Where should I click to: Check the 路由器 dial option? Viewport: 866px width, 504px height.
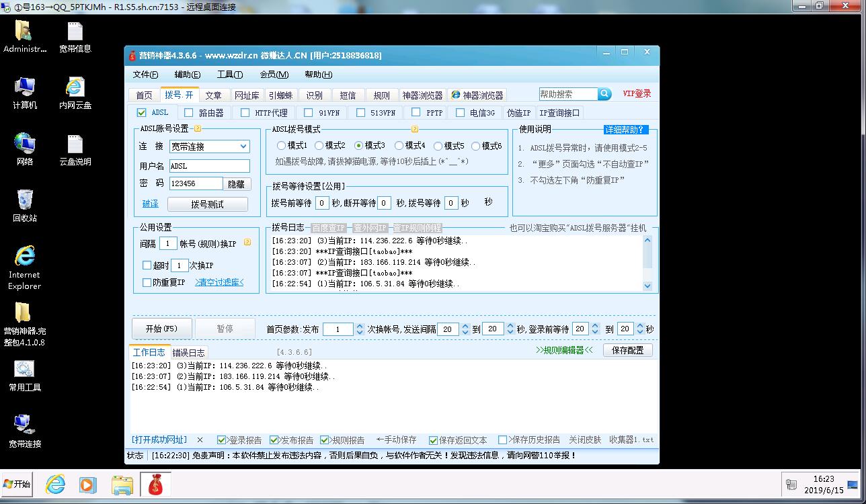tap(189, 113)
